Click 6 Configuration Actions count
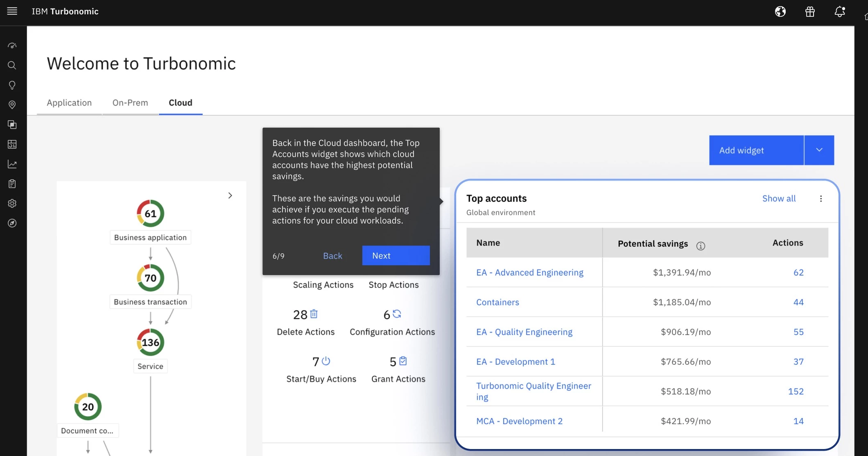868x456 pixels. 387,314
